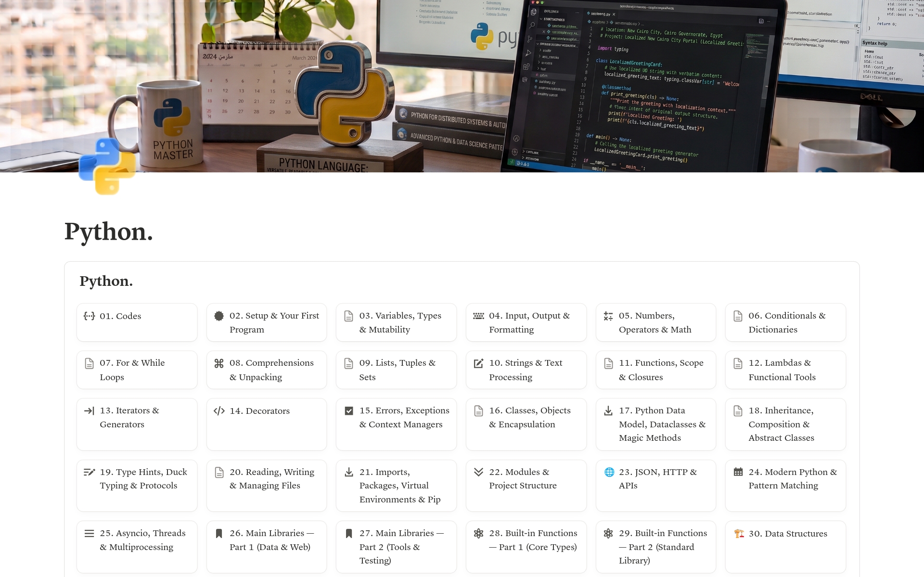Open 03. Variables, Types & Mutability page
Screen dimensions: 924x577
397,322
